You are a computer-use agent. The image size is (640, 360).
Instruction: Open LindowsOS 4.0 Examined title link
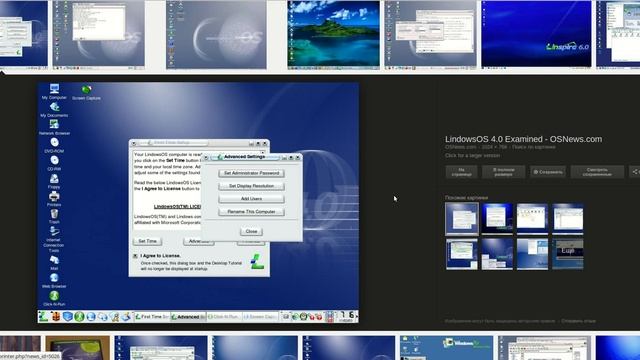coord(523,139)
